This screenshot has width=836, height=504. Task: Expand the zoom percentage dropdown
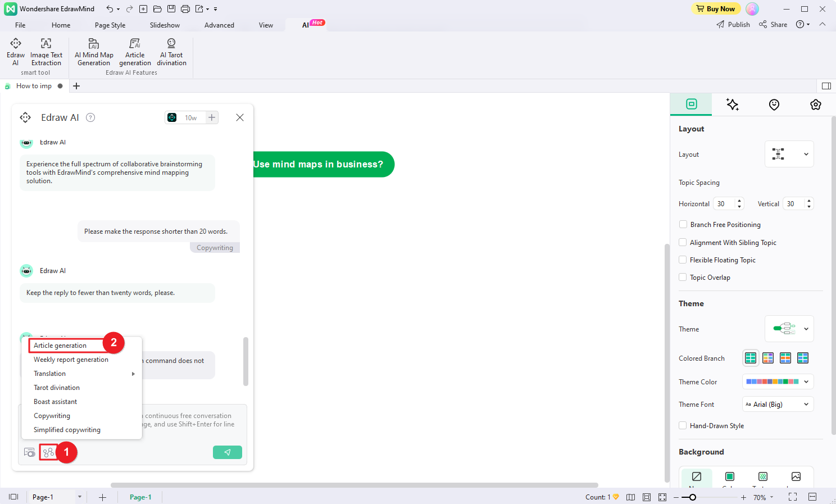point(771,497)
